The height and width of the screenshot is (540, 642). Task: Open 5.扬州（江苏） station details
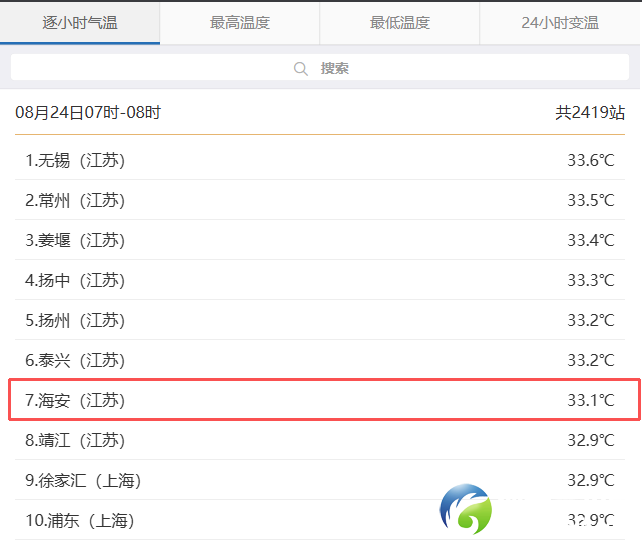pyautogui.click(x=75, y=320)
